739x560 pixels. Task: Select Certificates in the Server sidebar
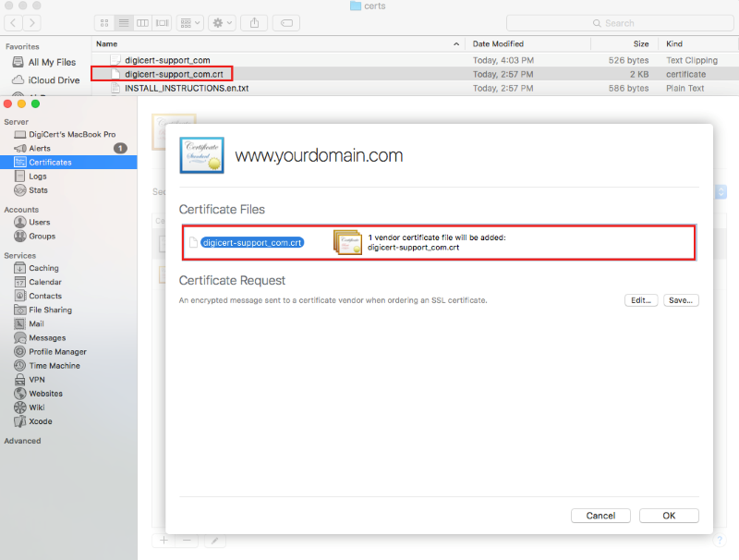tap(50, 162)
